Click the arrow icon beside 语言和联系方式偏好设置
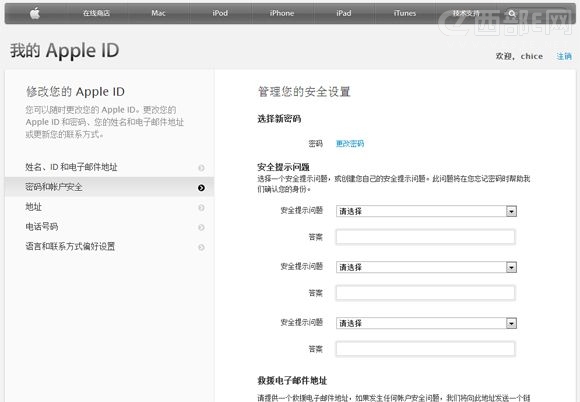Screen dimensions: 580x402 [x=201, y=247]
